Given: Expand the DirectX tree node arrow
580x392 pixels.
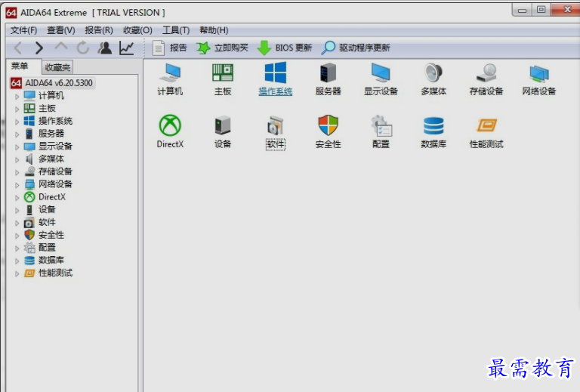Looking at the screenshot, I should tap(17, 198).
